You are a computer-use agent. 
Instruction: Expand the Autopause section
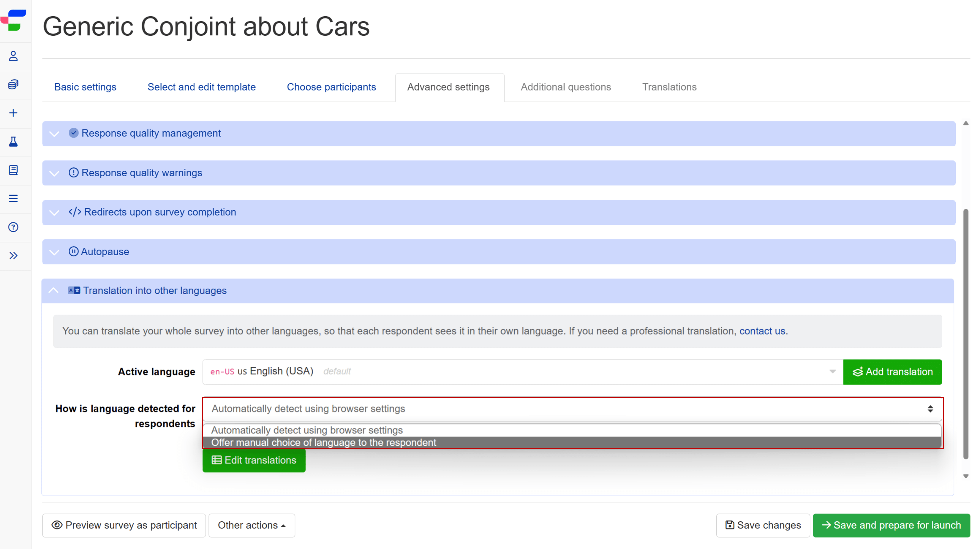coord(105,252)
